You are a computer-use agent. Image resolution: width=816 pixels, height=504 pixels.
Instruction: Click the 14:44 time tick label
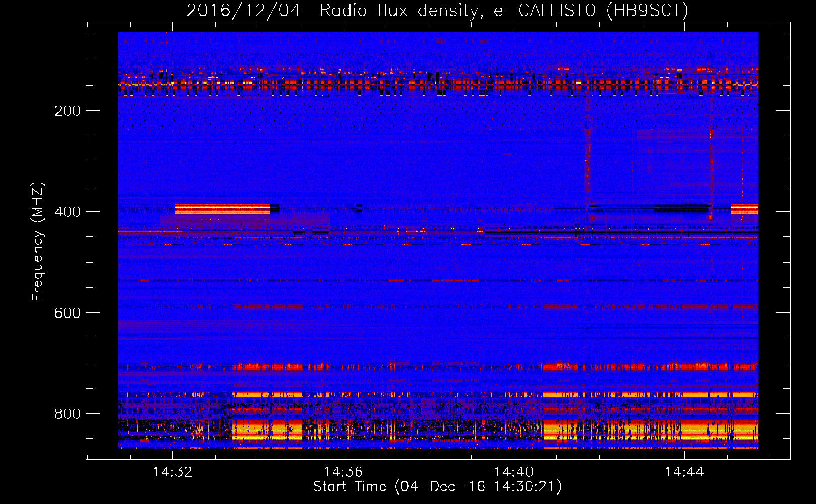point(684,472)
